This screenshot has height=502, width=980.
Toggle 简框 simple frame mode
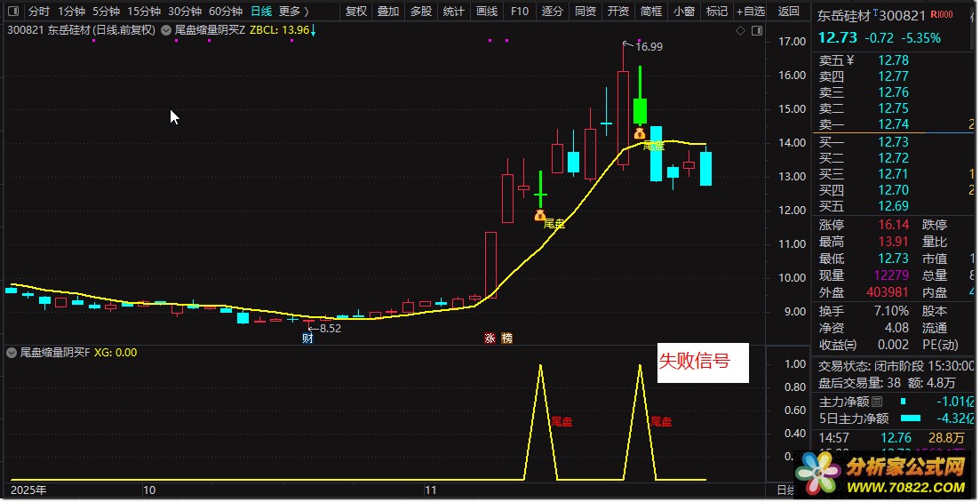(651, 12)
